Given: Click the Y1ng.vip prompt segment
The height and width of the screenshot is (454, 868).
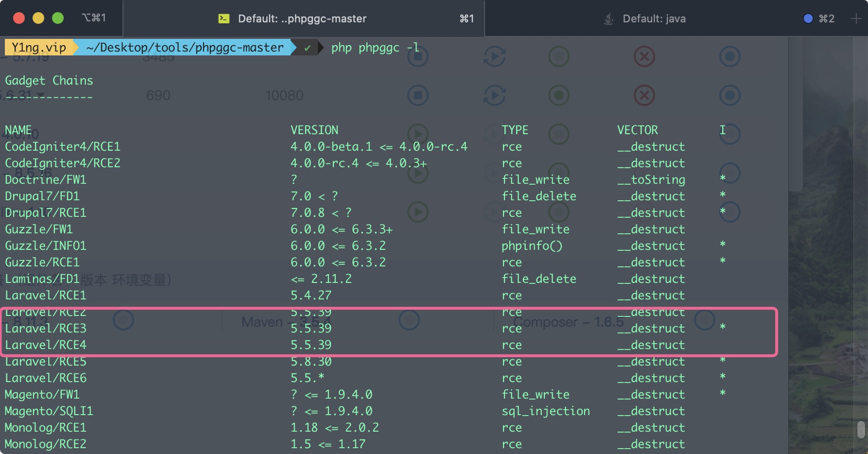Looking at the screenshot, I should (38, 48).
